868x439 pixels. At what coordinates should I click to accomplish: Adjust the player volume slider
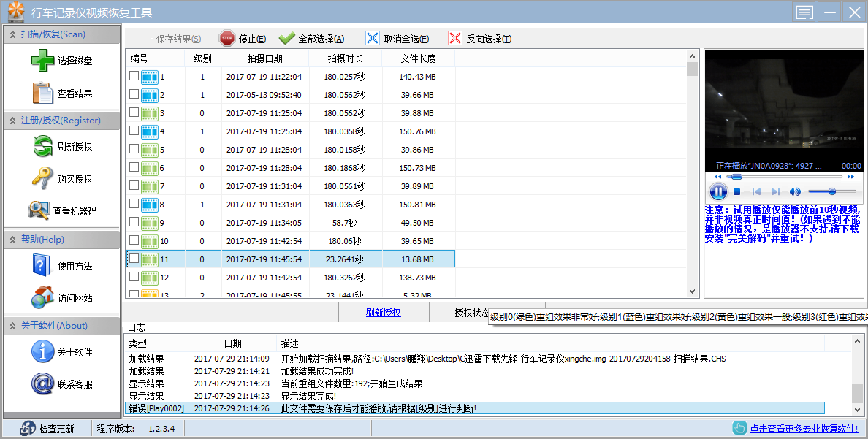pos(832,191)
